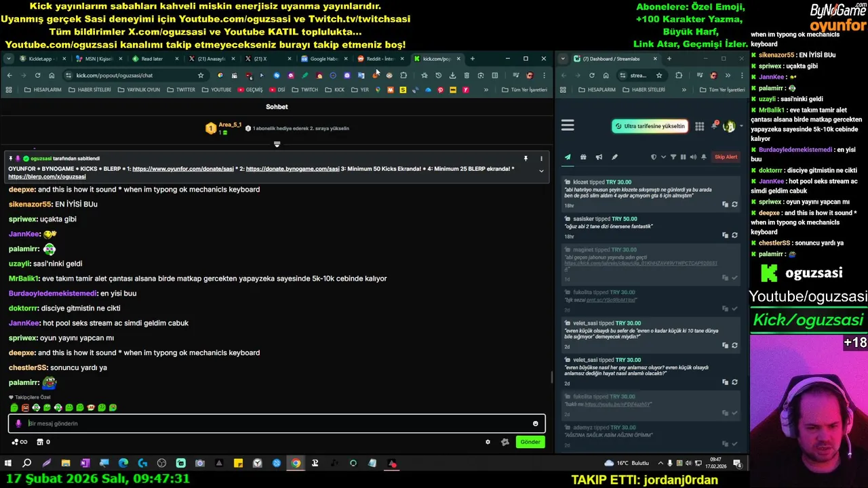The height and width of the screenshot is (488, 868).
Task: Open the kick.com clip link in maginet's tip
Action: [641, 263]
